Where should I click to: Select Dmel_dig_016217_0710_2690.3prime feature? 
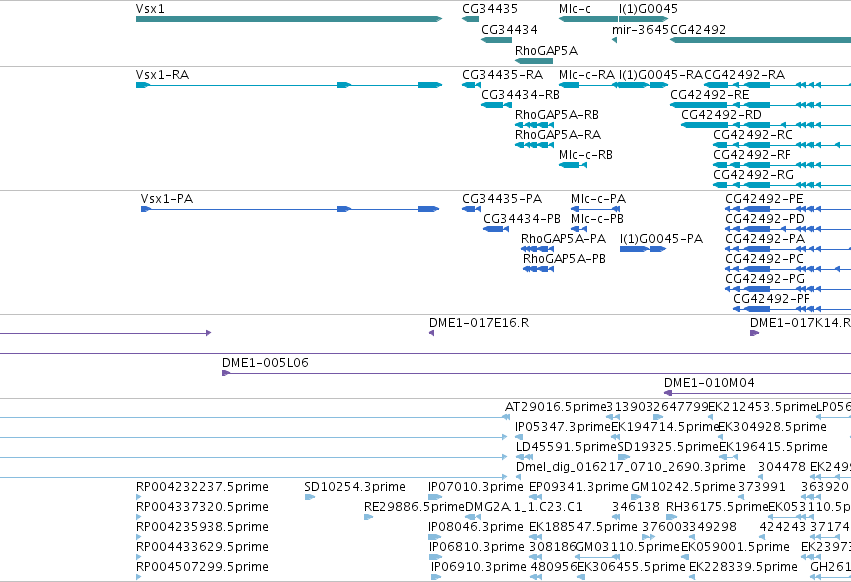(x=519, y=477)
